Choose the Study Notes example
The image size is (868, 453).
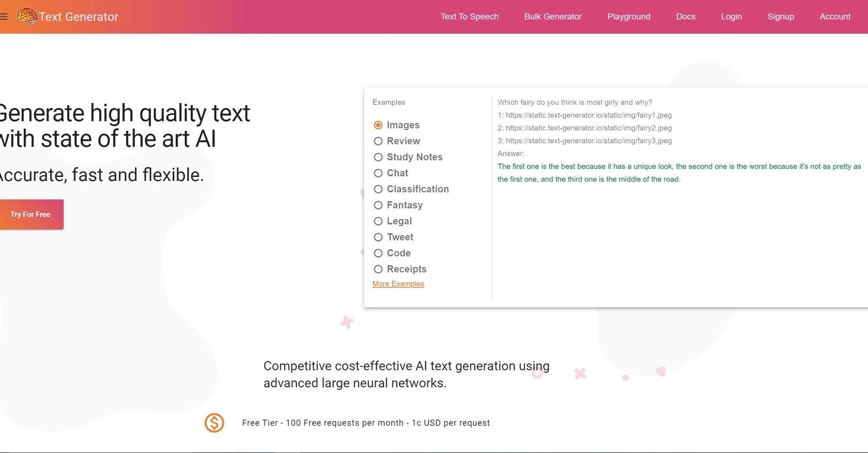tap(378, 157)
